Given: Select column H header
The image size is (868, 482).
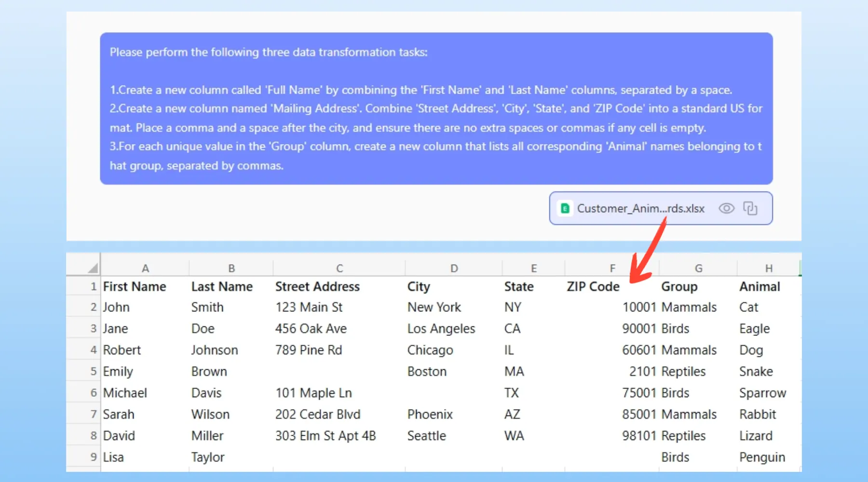Looking at the screenshot, I should pyautogui.click(x=769, y=268).
